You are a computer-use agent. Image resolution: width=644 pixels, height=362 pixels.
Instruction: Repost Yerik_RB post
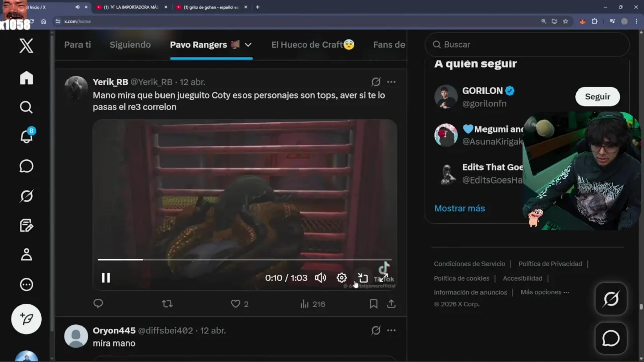(167, 303)
